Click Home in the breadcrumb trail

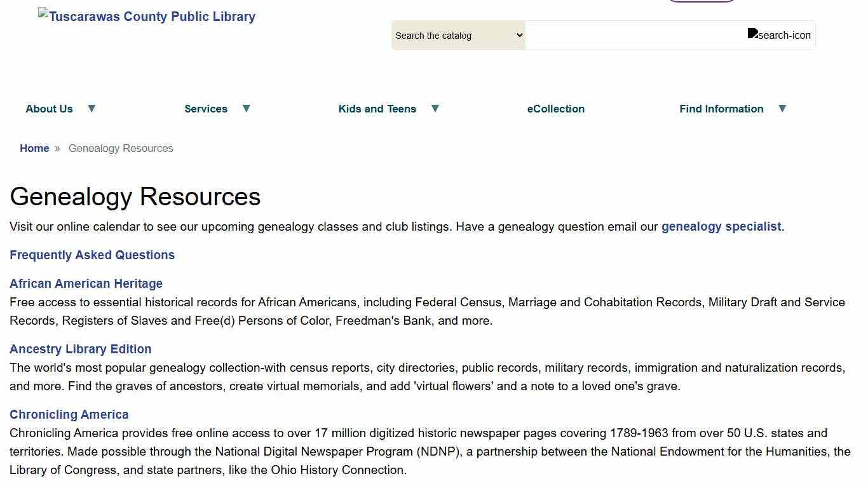click(34, 148)
